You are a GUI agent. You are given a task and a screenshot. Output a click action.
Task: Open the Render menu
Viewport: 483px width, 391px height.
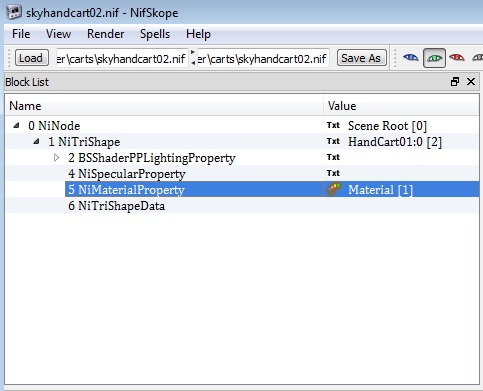(x=105, y=34)
